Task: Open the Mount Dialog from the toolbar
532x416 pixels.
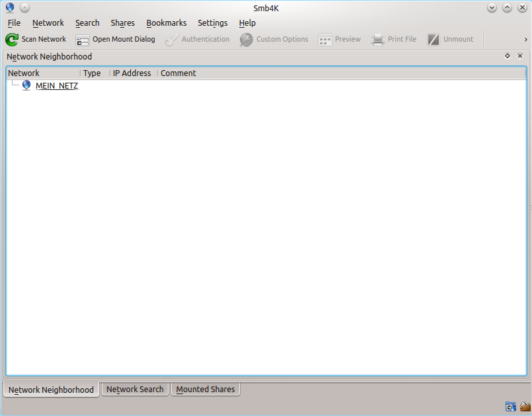Action: (x=116, y=40)
